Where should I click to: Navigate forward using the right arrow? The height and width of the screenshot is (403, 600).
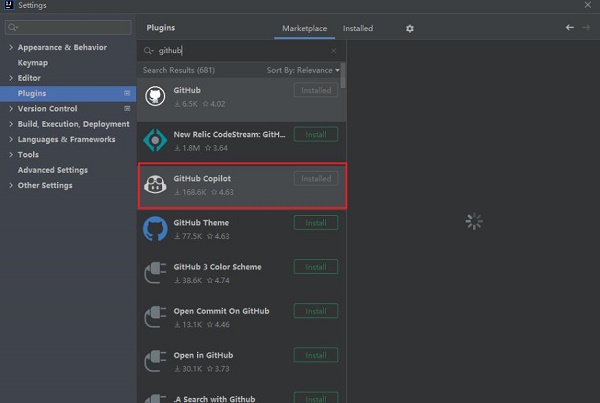586,28
